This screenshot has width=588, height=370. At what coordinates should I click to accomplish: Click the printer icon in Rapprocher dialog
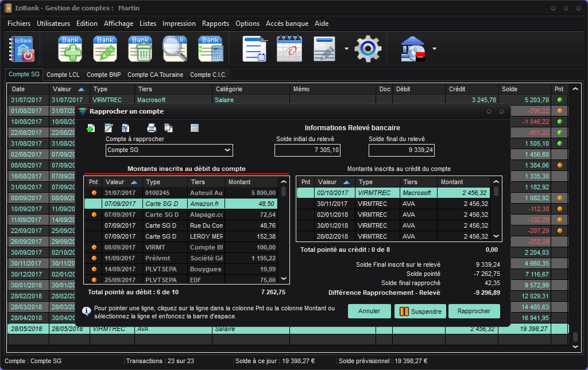pos(152,128)
